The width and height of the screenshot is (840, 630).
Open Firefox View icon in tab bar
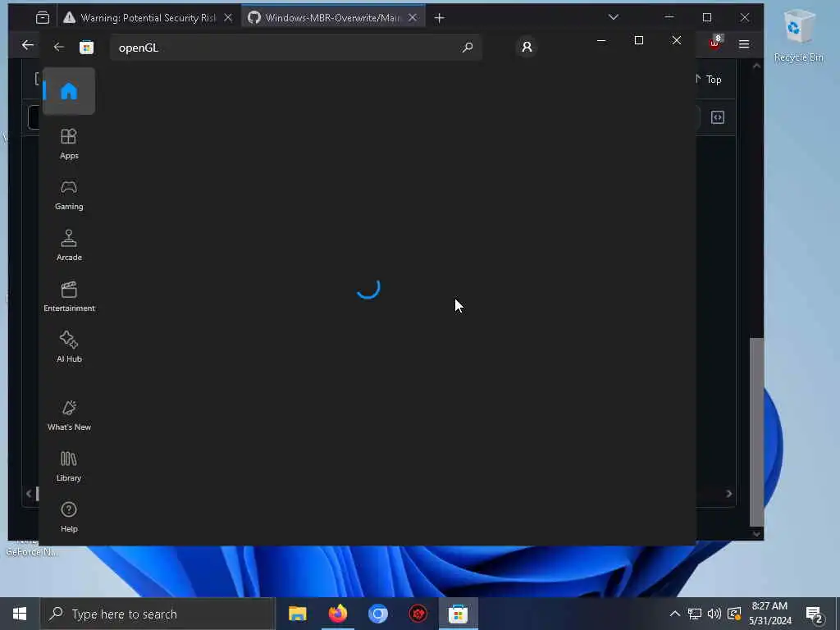(43, 18)
